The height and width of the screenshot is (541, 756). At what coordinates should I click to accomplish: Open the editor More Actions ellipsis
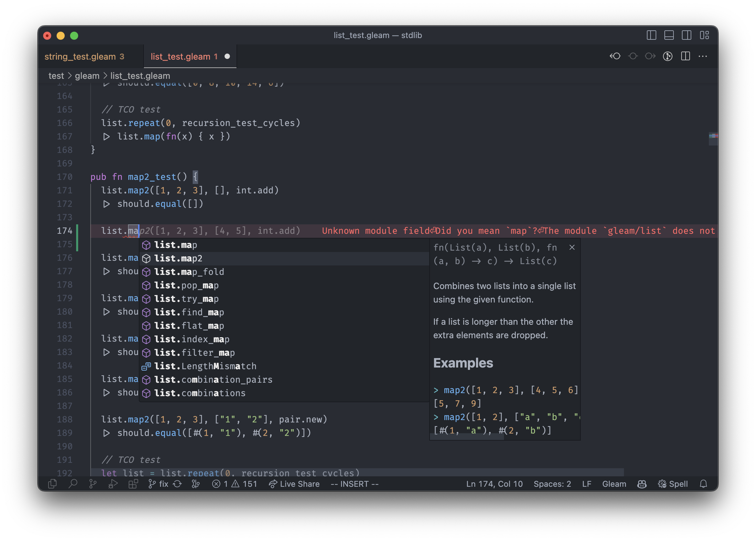(703, 56)
